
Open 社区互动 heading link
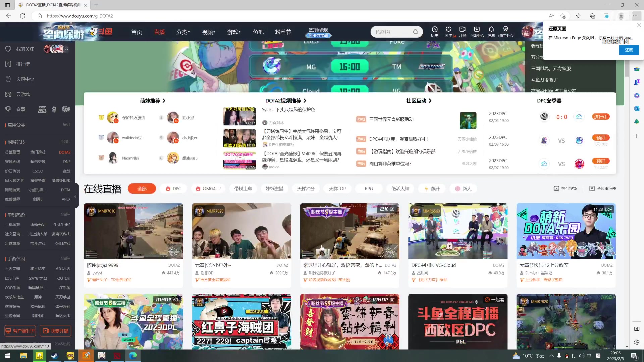click(419, 101)
